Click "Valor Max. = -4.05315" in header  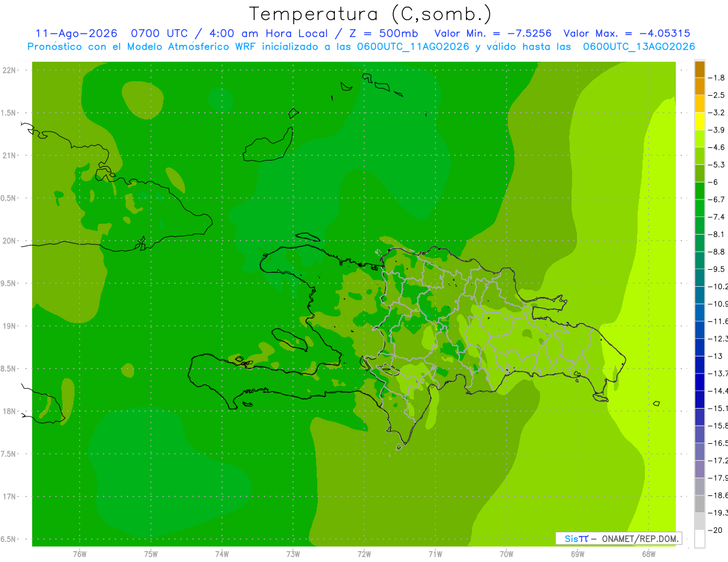(x=627, y=33)
